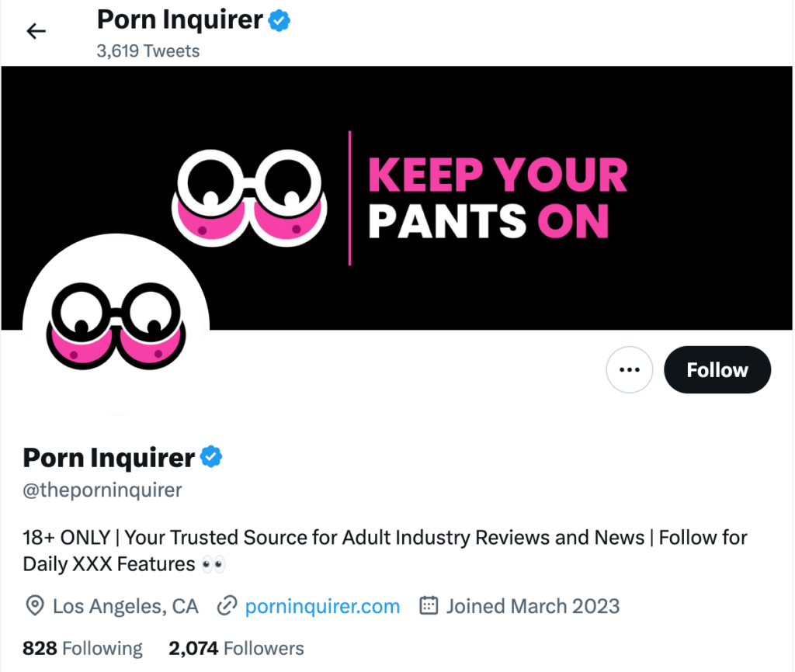Click the Porn Inquirer header title
The image size is (795, 672).
tap(179, 20)
